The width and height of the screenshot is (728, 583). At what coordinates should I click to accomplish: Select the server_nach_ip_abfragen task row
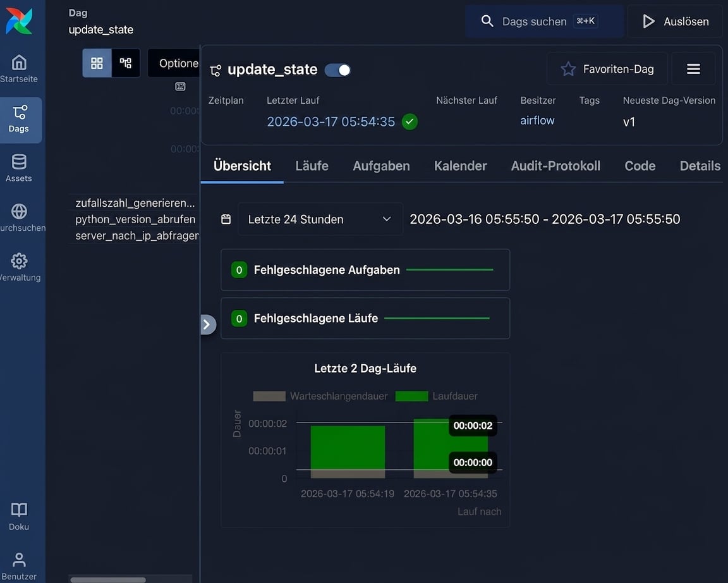click(135, 235)
